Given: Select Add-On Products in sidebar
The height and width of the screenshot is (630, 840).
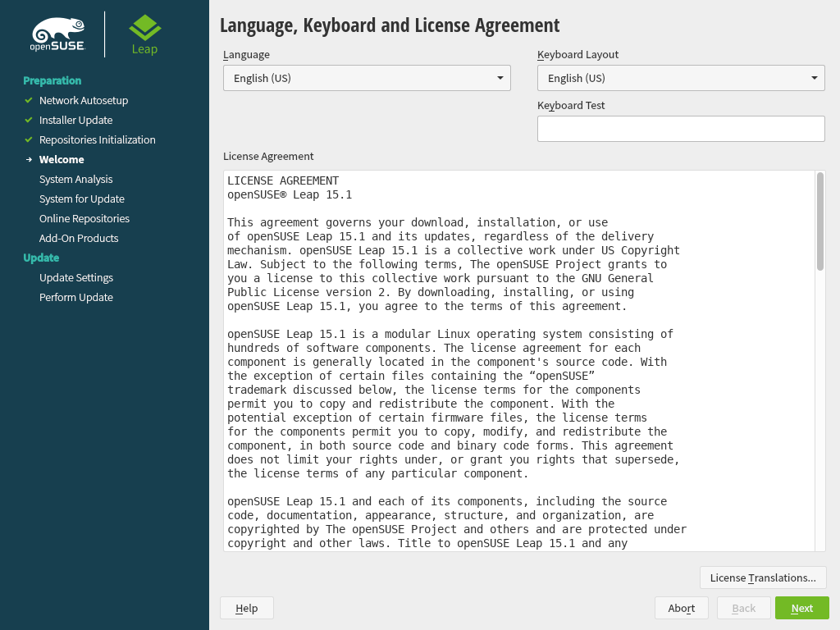Looking at the screenshot, I should [79, 238].
